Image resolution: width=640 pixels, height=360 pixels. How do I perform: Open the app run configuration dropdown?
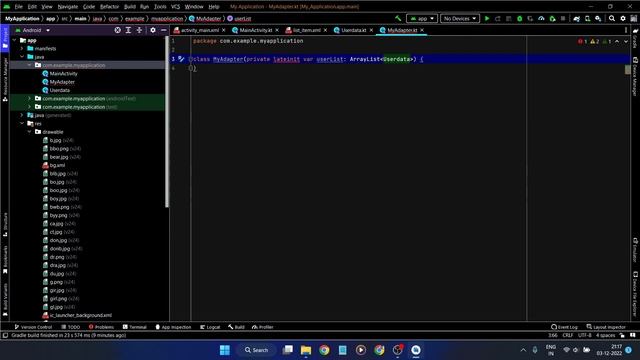(422, 18)
